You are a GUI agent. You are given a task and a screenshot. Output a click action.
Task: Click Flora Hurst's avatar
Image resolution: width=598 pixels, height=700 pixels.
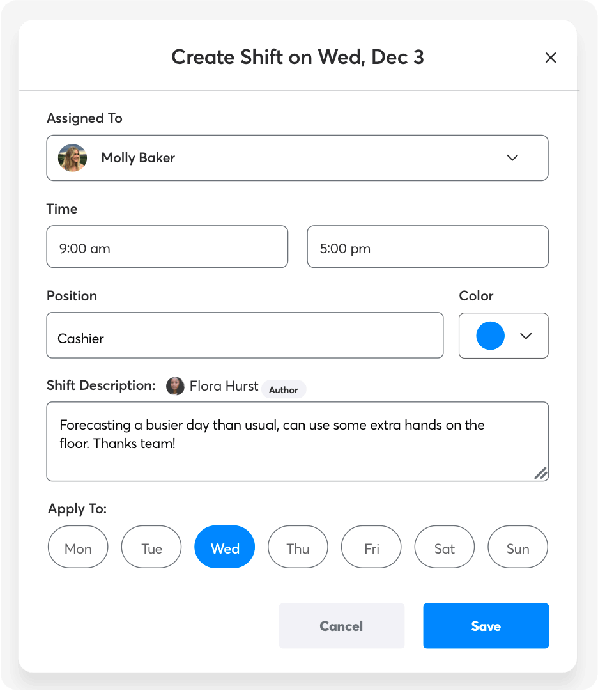pos(175,386)
